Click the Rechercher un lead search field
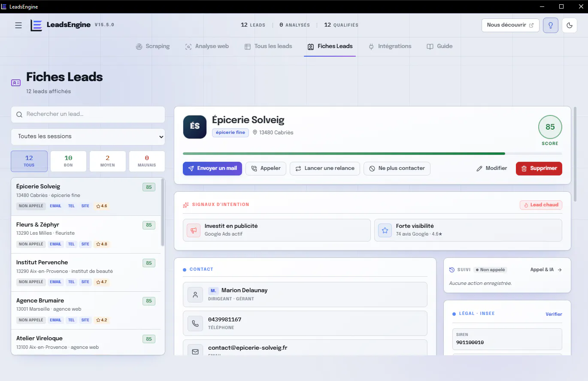588x381 pixels. coord(88,115)
